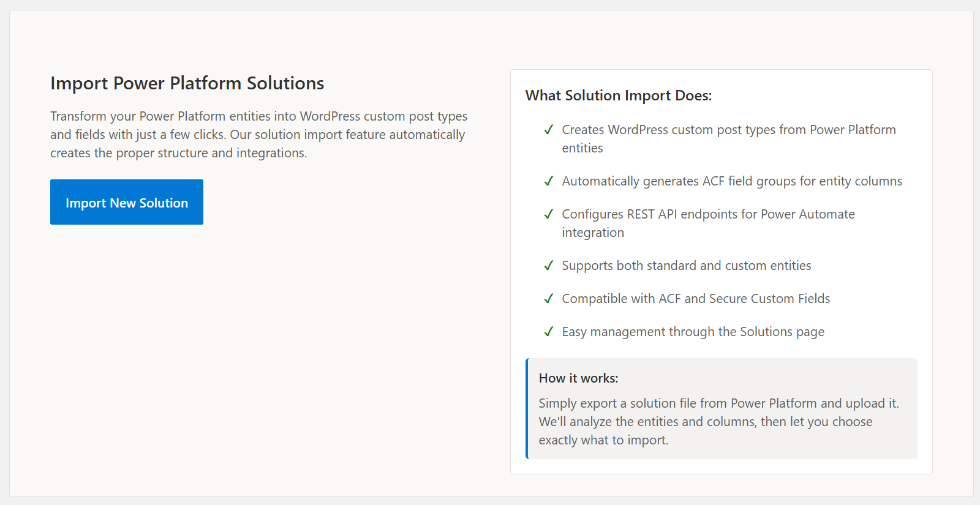This screenshot has height=505, width=980.
Task: Click checkmark next to Easy management item
Action: [549, 332]
